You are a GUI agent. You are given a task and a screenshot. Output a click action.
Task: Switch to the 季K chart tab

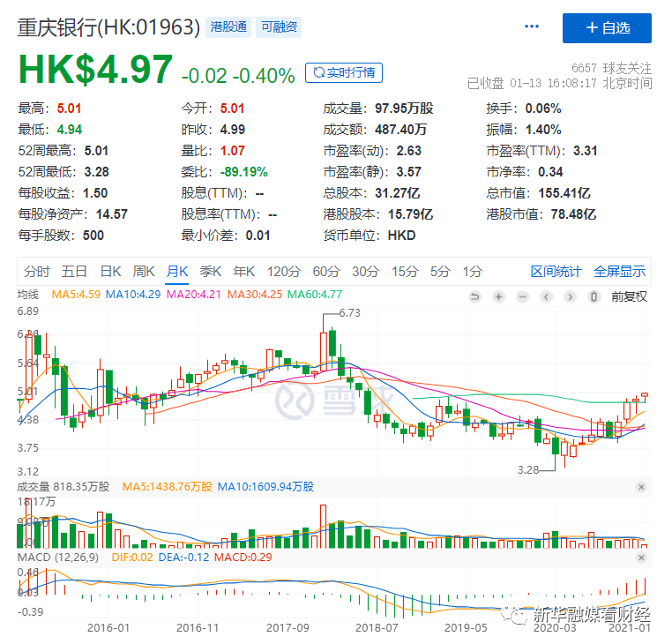click(x=211, y=272)
